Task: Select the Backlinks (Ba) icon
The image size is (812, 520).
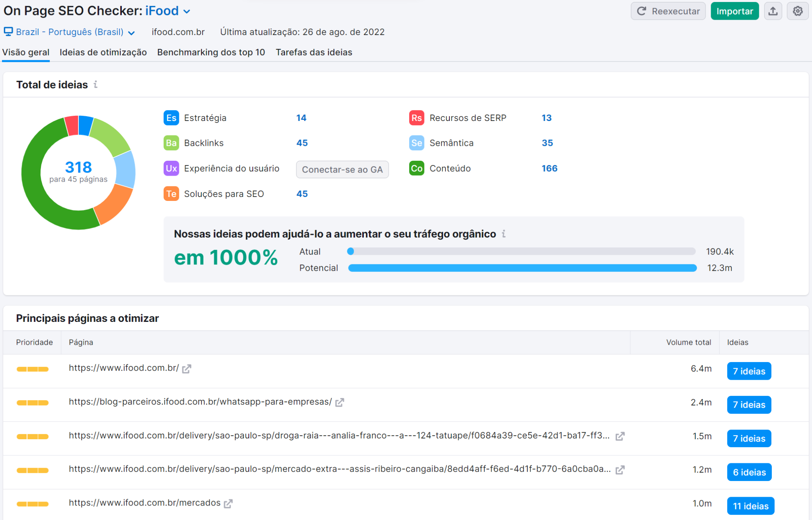Action: (171, 143)
